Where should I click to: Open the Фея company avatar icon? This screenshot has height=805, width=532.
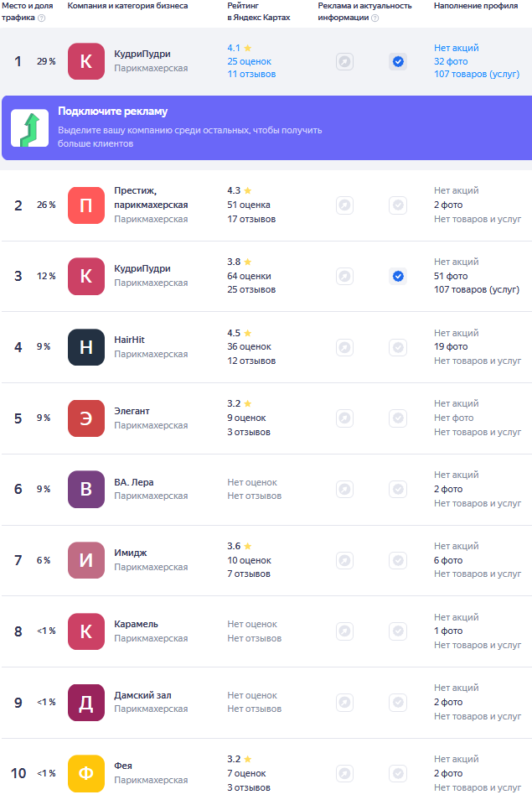click(x=86, y=773)
